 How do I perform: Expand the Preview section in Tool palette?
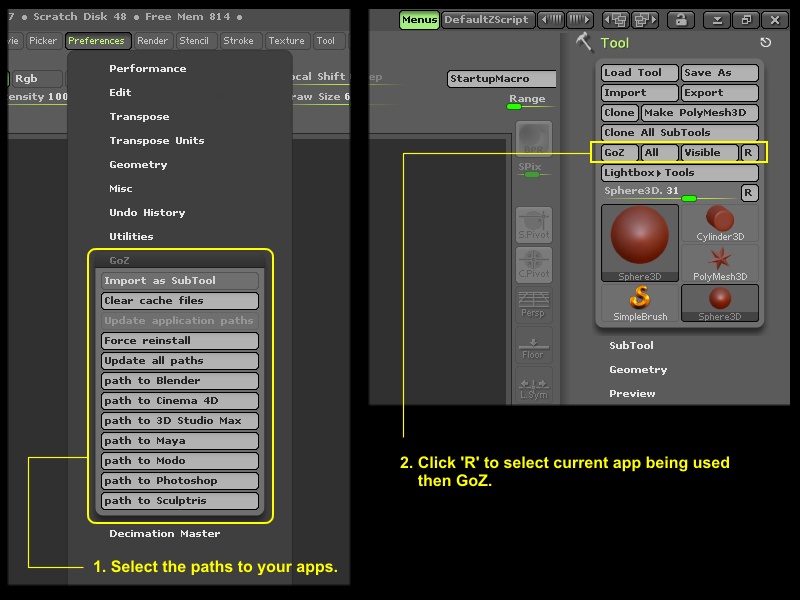(633, 393)
